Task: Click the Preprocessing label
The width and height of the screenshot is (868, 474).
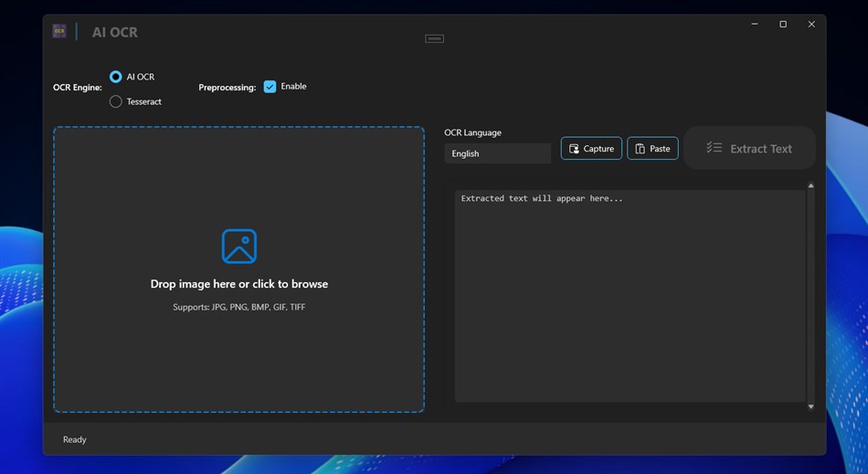Action: (x=227, y=88)
